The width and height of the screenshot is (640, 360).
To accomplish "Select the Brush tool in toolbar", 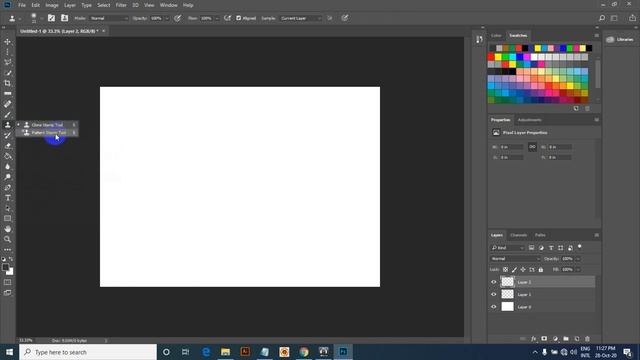I will point(7,115).
